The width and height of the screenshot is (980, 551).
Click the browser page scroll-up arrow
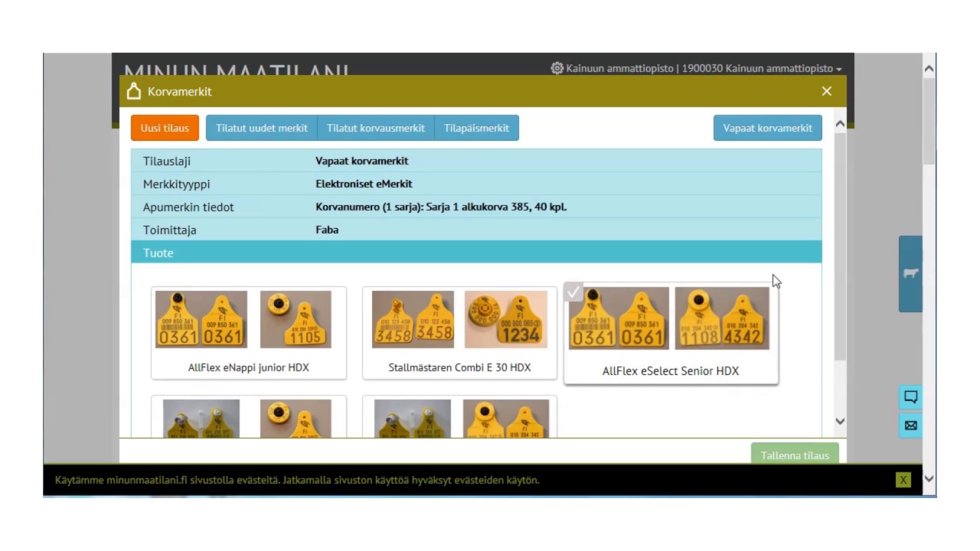[929, 69]
